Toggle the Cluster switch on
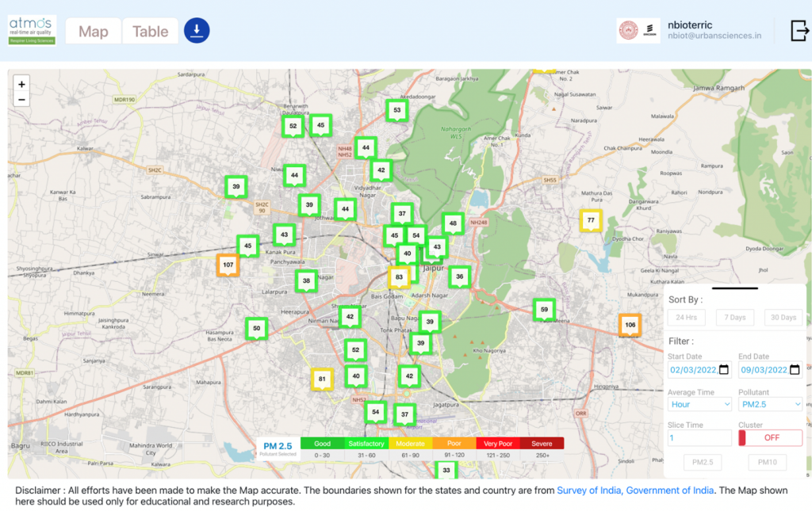812x511 pixels. click(770, 437)
